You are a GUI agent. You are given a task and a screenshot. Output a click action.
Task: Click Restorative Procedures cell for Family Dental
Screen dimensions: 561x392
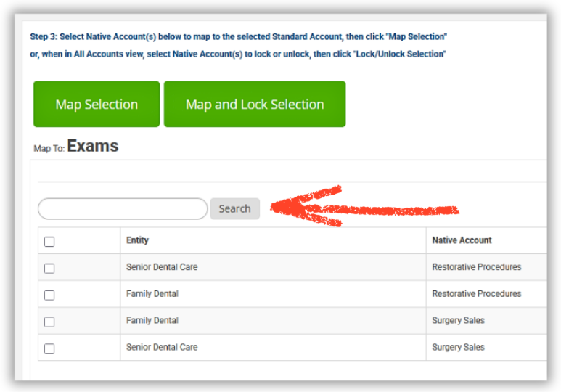(477, 294)
